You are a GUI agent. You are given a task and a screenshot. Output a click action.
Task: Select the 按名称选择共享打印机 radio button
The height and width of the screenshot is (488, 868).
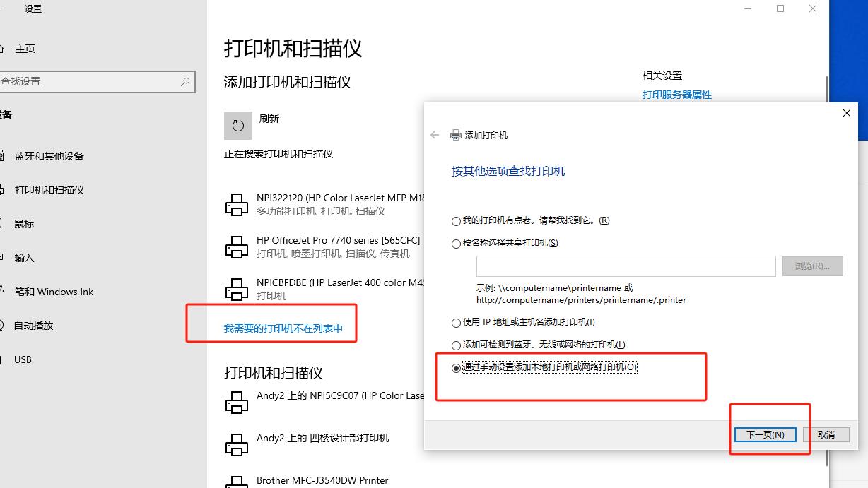click(x=456, y=243)
